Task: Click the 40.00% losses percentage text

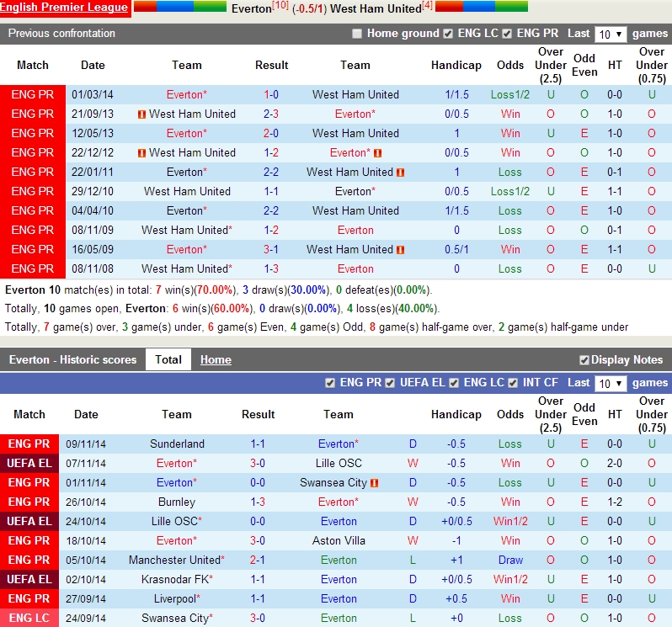Action: (x=416, y=308)
